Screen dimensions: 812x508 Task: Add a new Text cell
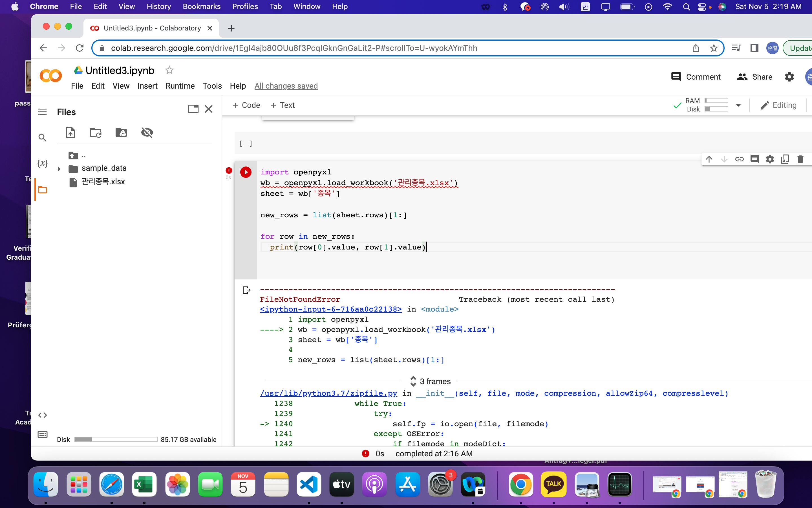283,105
